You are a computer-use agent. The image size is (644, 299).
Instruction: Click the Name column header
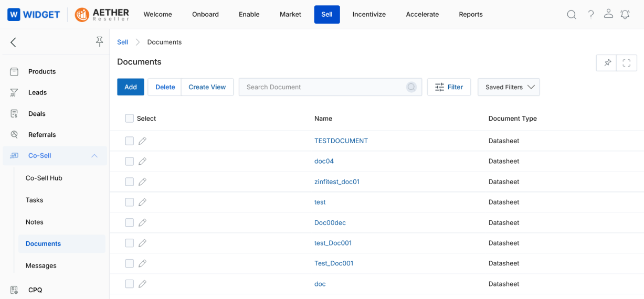(323, 119)
